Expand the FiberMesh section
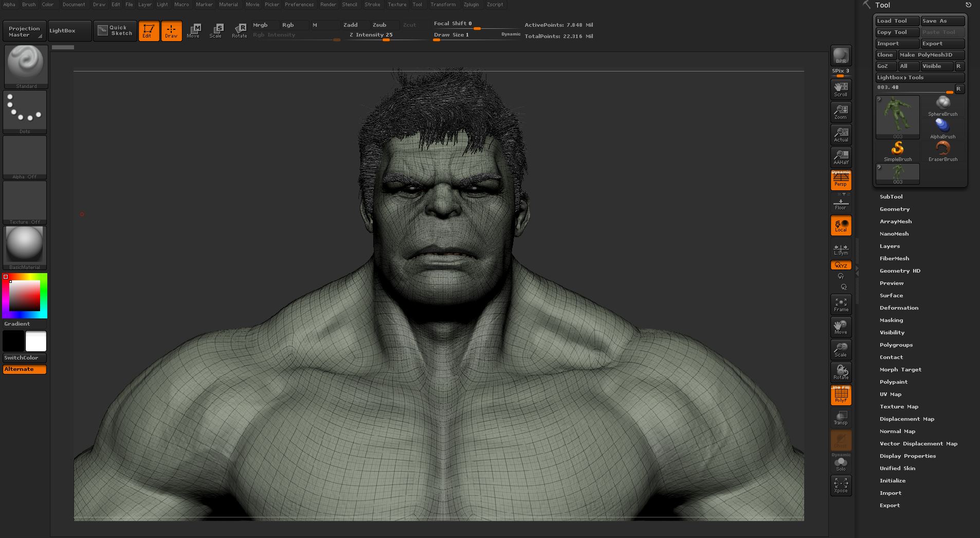 [894, 258]
